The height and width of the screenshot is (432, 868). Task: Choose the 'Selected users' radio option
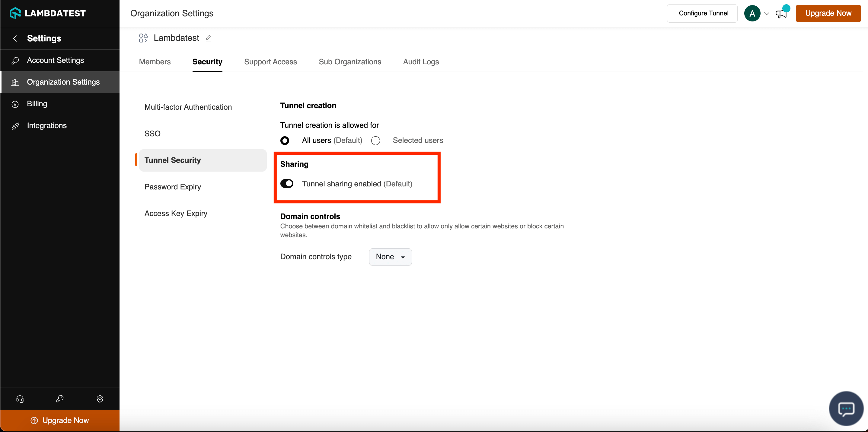pos(375,140)
